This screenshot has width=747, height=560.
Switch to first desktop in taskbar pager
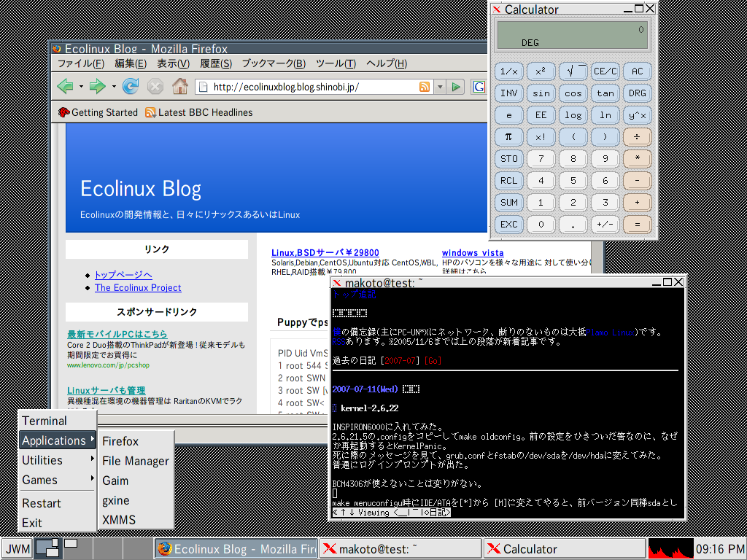[47, 548]
